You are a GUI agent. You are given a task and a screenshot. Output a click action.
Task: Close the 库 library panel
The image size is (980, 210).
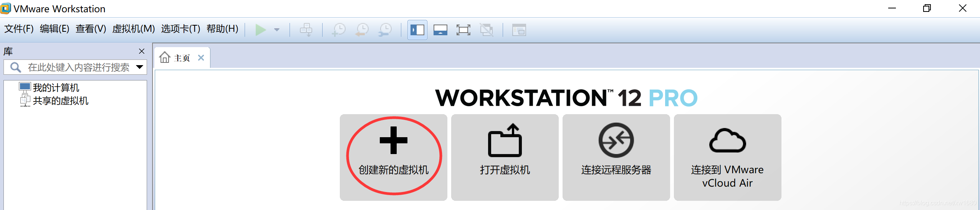142,51
